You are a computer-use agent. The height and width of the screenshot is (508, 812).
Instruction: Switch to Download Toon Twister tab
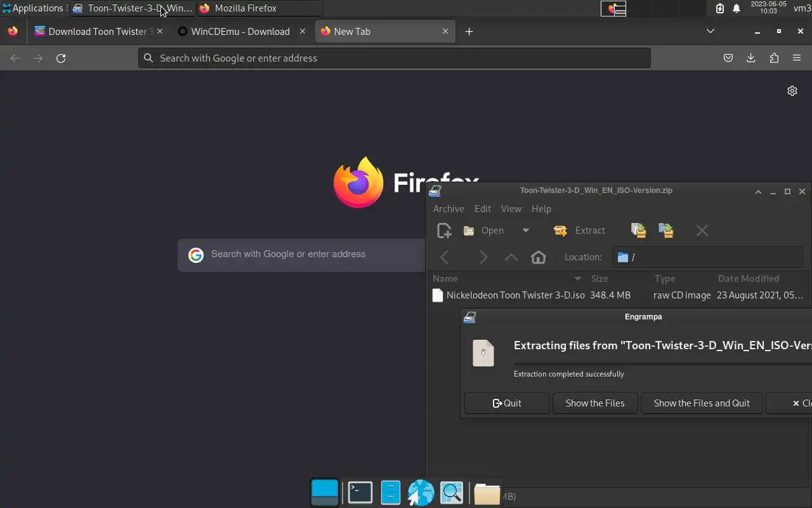pos(98,31)
